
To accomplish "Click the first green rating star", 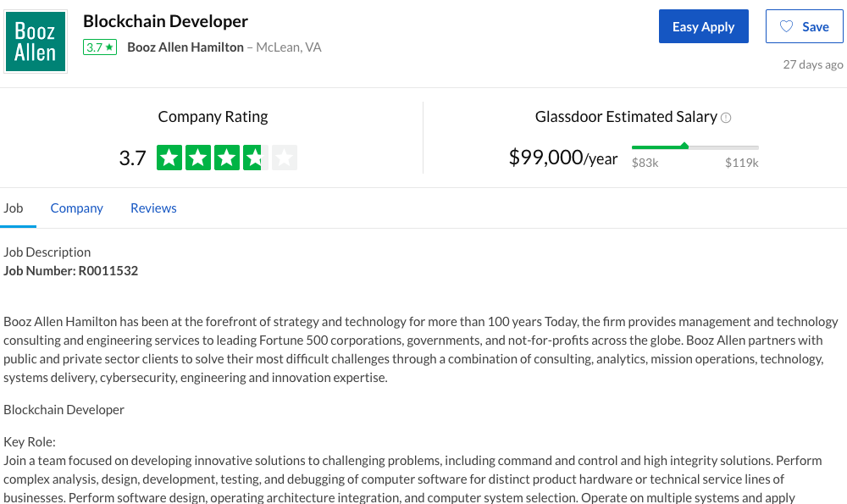I will click(169, 158).
